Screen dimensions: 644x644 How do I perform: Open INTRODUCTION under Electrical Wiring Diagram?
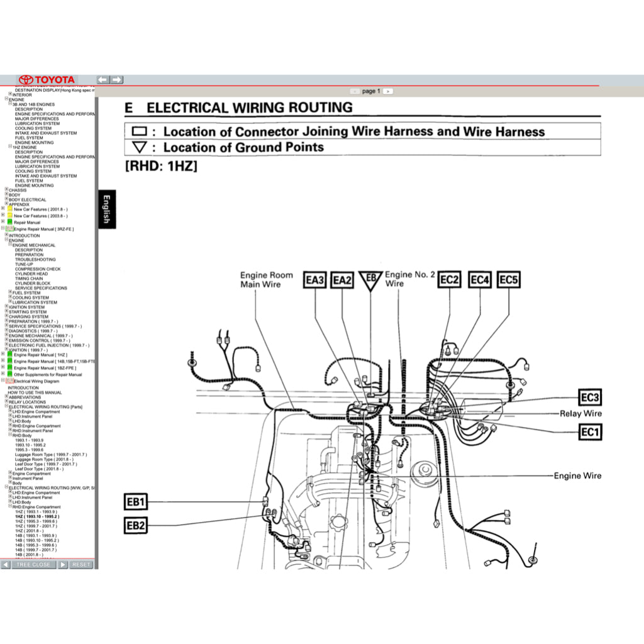[24, 387]
